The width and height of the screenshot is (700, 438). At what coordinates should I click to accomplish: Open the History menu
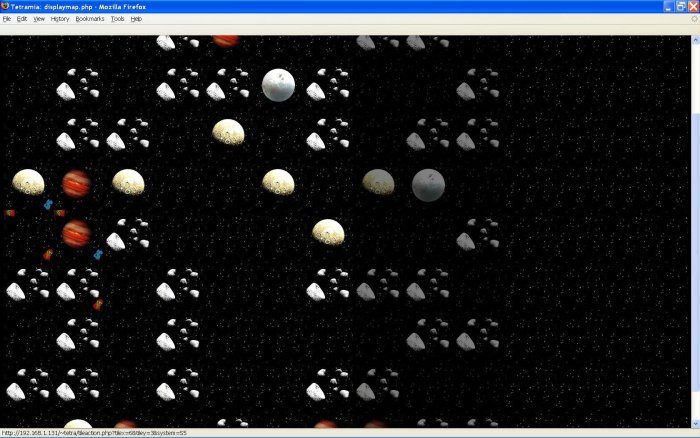60,19
